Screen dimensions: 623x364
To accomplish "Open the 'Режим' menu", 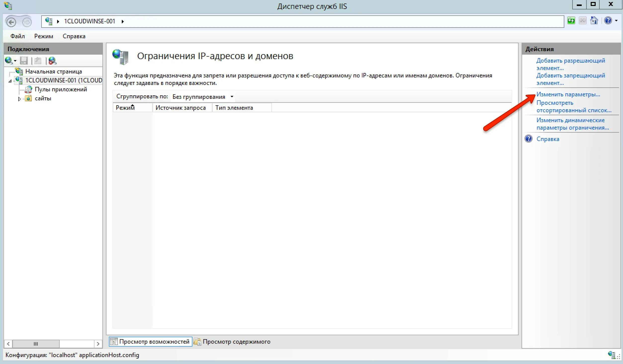I will 44,36.
